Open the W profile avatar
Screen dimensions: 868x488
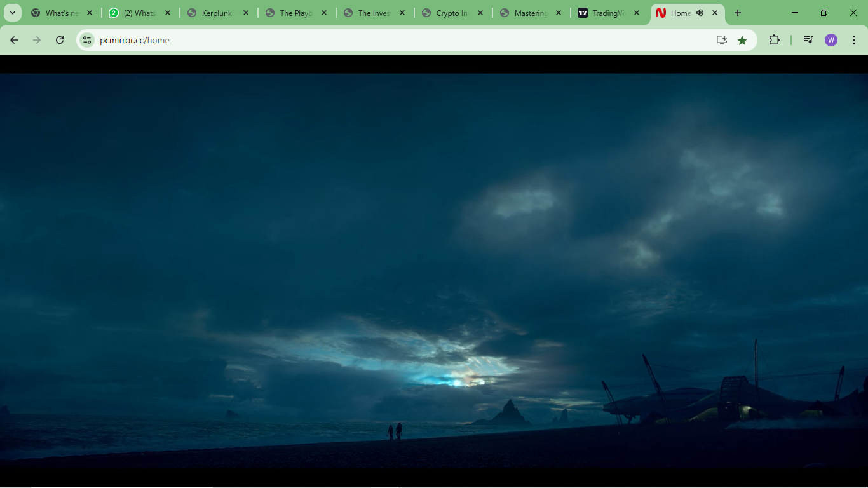point(831,40)
